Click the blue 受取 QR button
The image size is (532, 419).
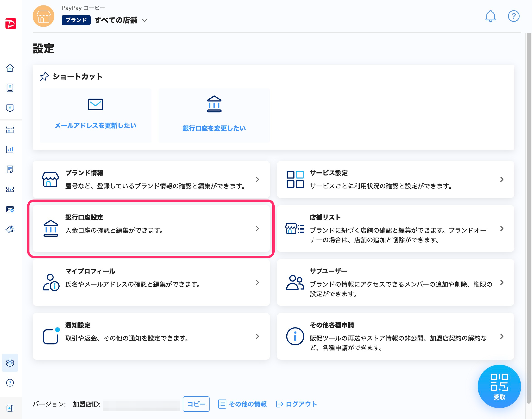(499, 386)
